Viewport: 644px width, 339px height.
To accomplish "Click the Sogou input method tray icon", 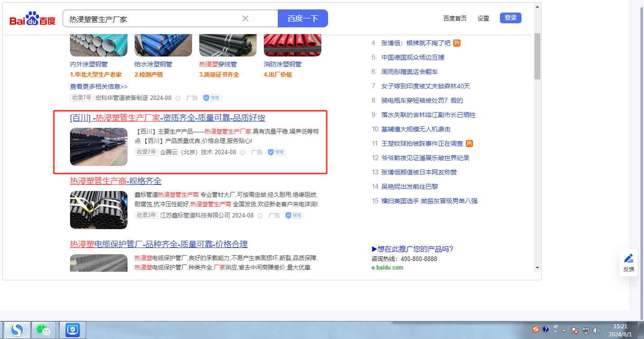I will click(536, 329).
